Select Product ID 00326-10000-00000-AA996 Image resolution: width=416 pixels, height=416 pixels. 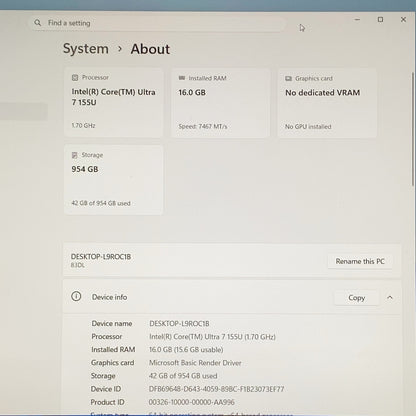pyautogui.click(x=191, y=402)
